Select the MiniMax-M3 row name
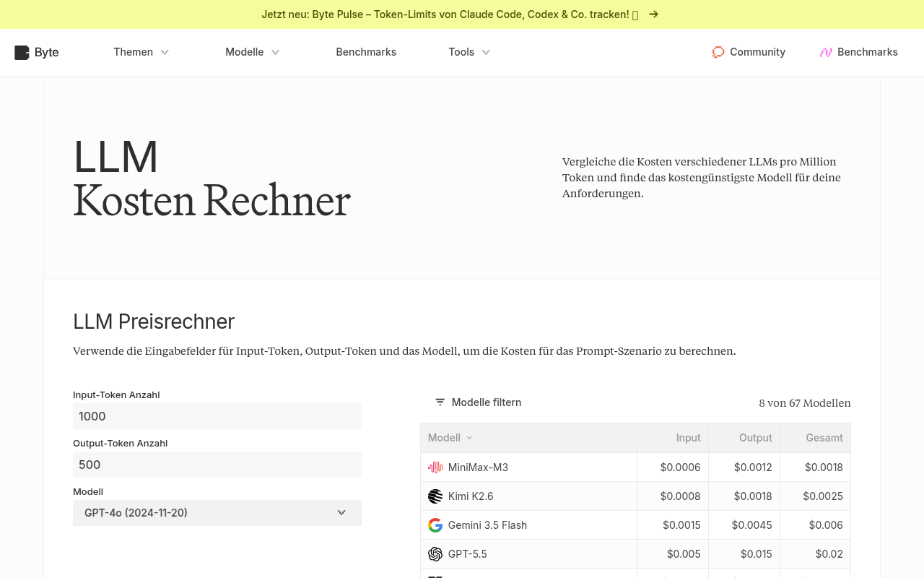 click(x=478, y=467)
